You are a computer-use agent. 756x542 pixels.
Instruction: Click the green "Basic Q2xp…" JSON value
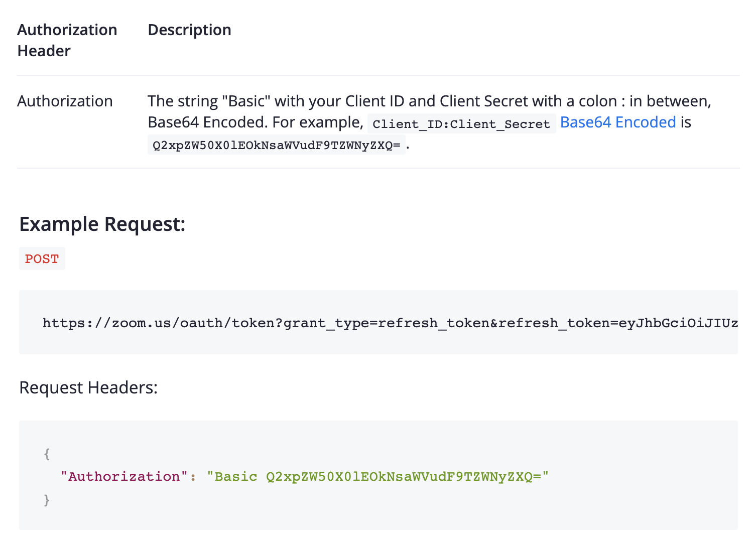(378, 476)
